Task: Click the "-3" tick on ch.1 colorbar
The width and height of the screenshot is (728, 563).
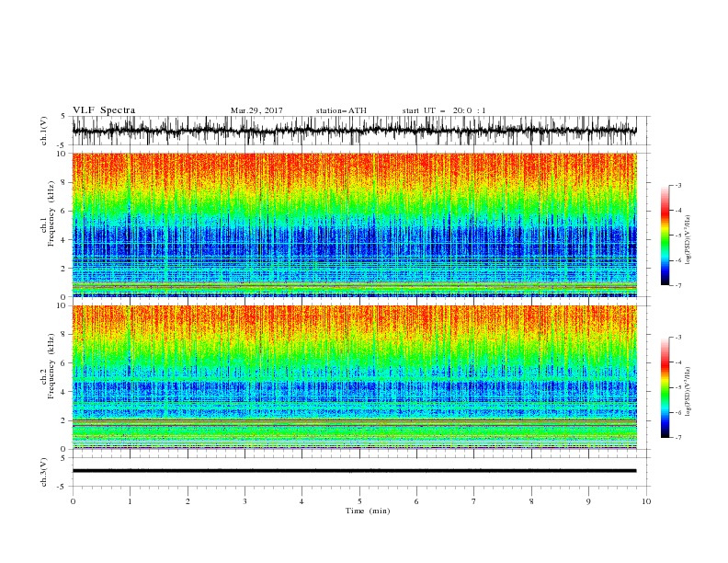Action: point(678,185)
